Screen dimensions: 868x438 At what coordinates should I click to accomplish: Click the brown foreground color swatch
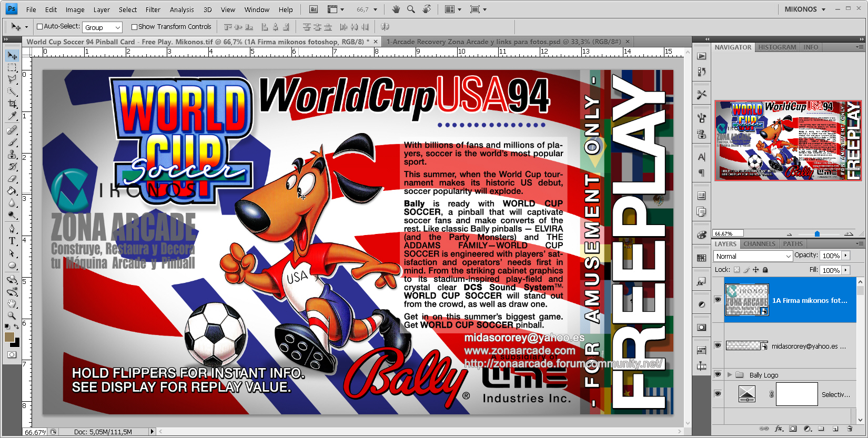[9, 337]
